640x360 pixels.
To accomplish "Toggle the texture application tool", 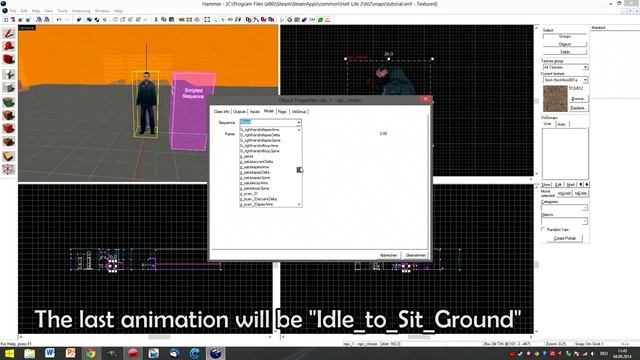I will coord(9,102).
